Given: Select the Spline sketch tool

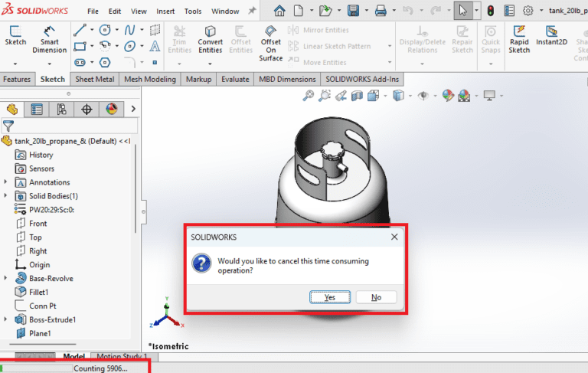Looking at the screenshot, I should tap(129, 30).
